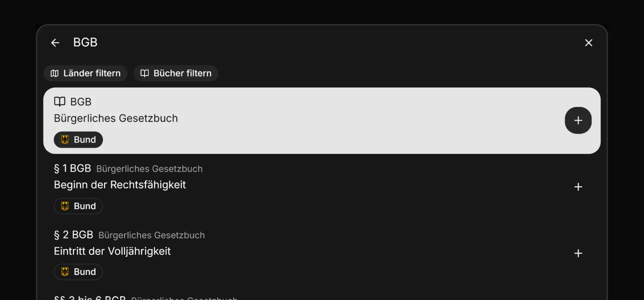
Task: Click the book icon beside the BGB title
Action: pyautogui.click(x=60, y=101)
